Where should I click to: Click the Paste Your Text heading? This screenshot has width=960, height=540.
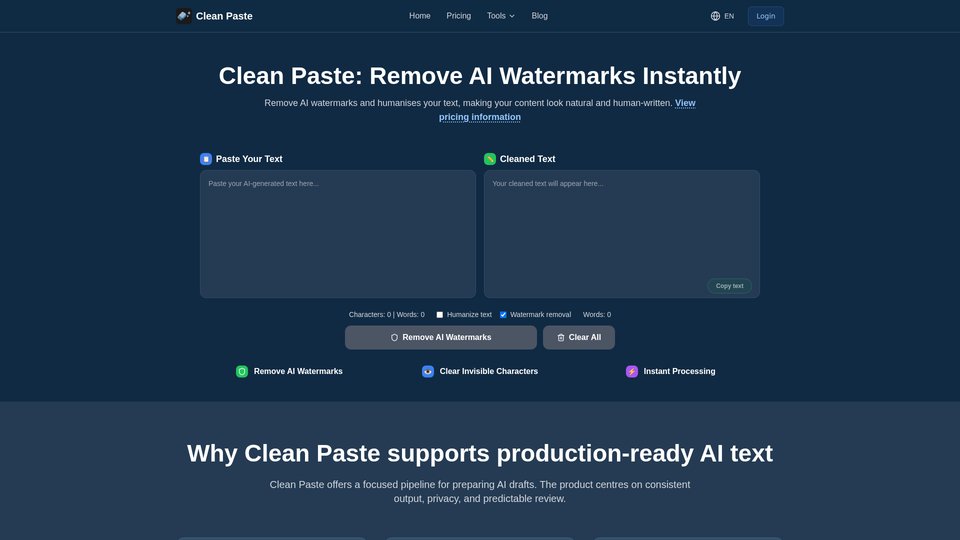249,159
